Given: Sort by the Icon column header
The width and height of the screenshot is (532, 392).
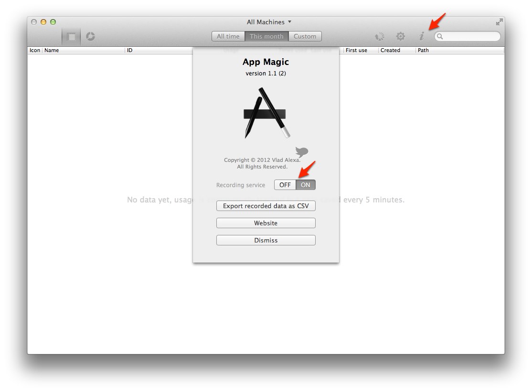Looking at the screenshot, I should pos(34,50).
